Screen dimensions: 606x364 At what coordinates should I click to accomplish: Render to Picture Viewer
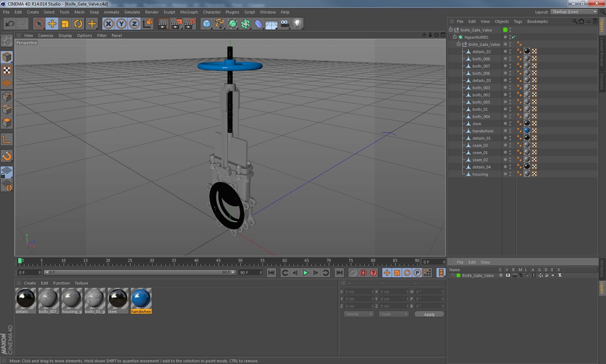tap(176, 24)
